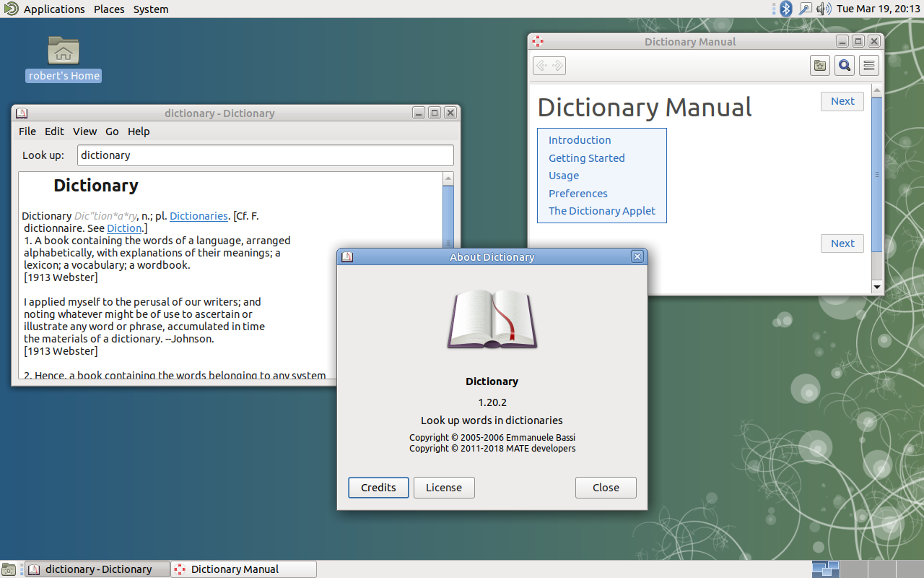Maximize the Dictionary Manual window
Viewport: 924px width, 578px height.
pyautogui.click(x=858, y=41)
